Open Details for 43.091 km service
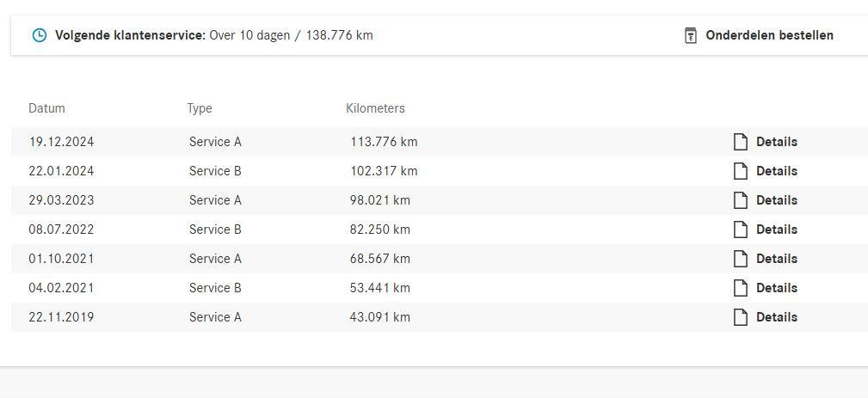 pyautogui.click(x=777, y=317)
